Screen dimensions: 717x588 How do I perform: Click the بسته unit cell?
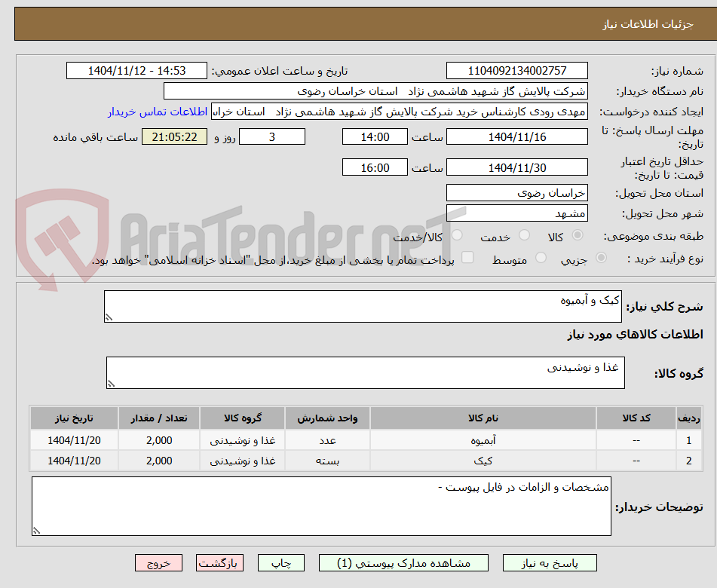point(327,461)
